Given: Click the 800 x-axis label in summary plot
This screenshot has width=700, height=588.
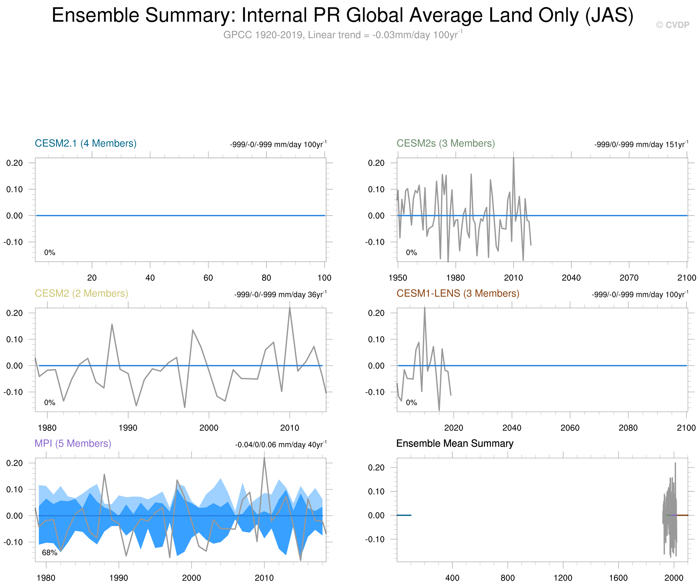Looking at the screenshot, I should pos(507,578).
